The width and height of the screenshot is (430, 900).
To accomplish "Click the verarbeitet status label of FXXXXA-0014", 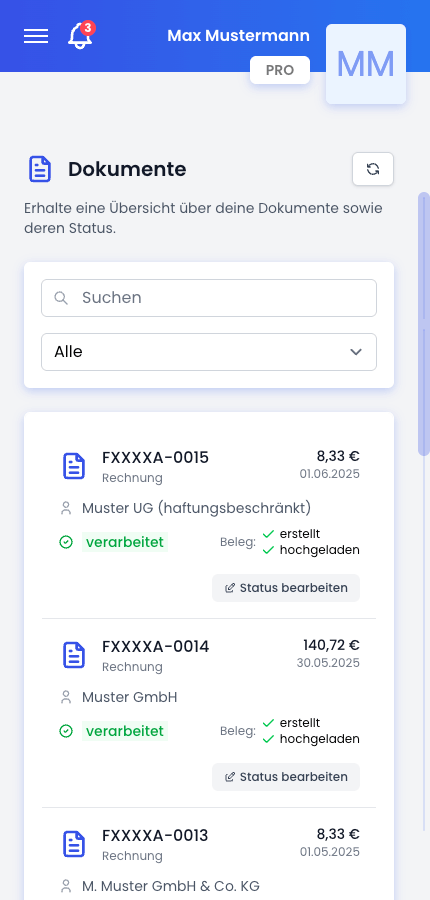I will coord(125,731).
